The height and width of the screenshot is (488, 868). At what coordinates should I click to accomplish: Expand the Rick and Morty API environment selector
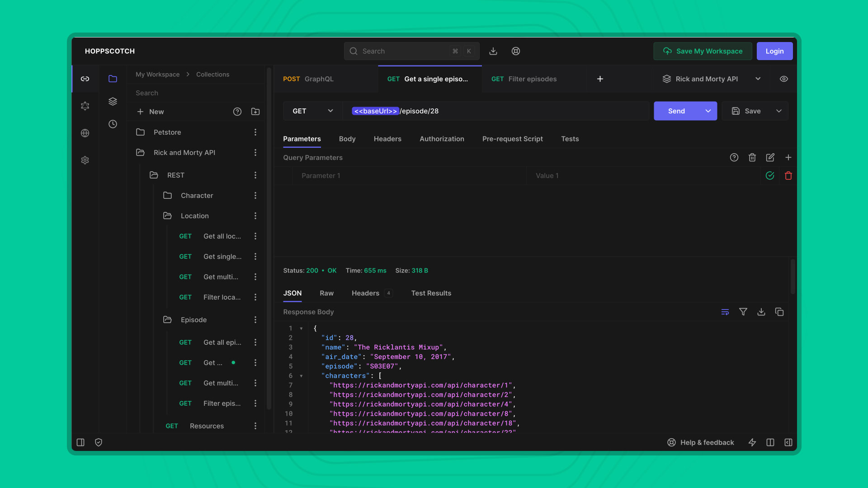(757, 78)
